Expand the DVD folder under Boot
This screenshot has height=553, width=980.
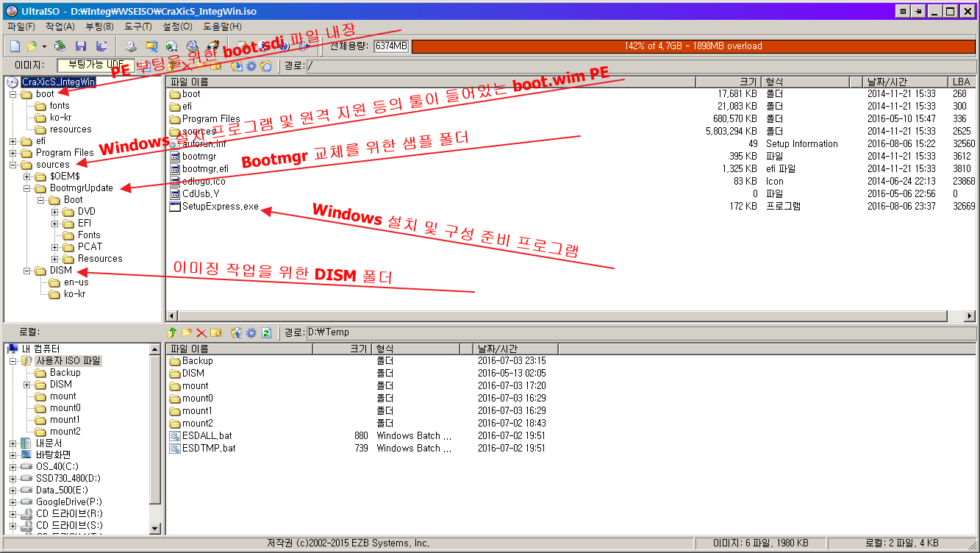click(55, 212)
